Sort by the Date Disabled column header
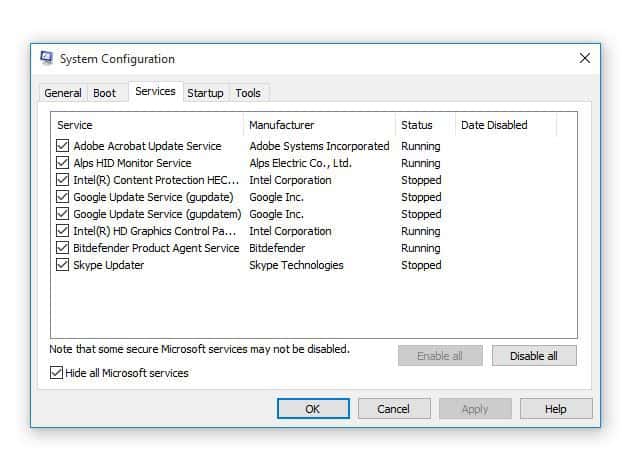 [x=506, y=125]
